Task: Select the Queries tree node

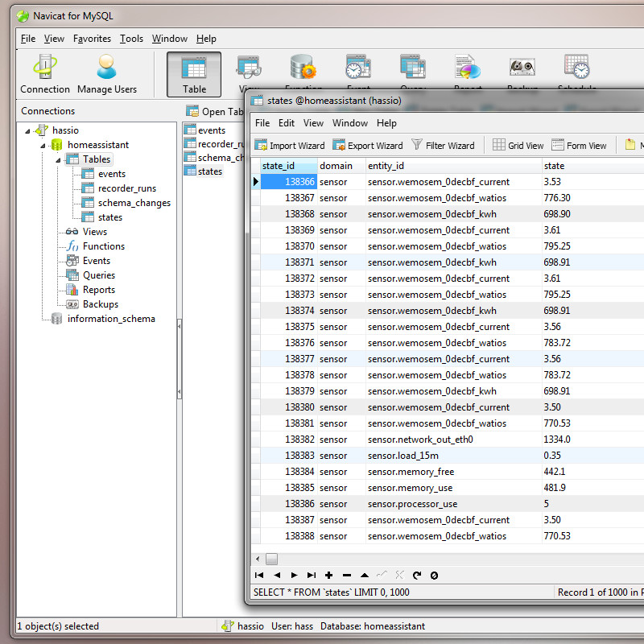Action: (x=98, y=275)
